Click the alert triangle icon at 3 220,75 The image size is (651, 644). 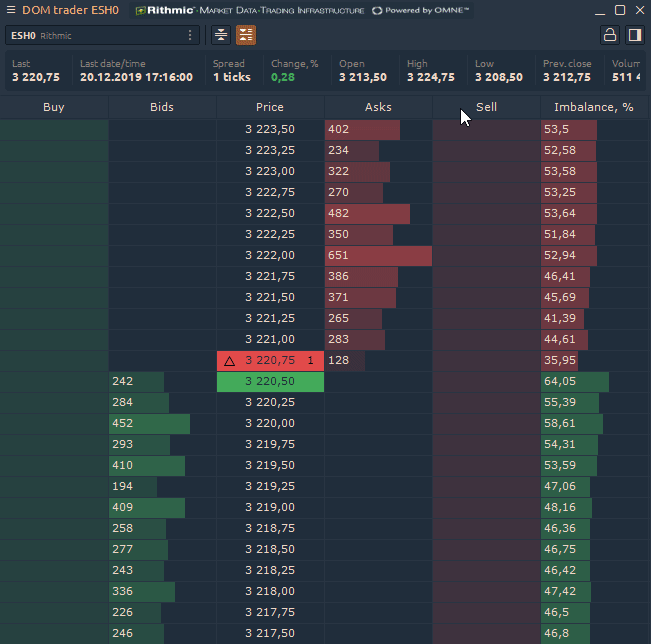(230, 361)
